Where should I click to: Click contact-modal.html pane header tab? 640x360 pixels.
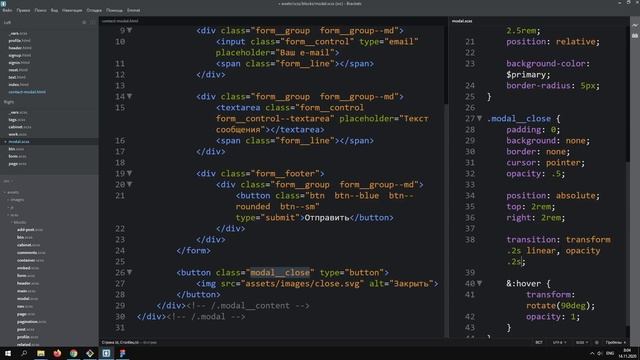(120, 21)
